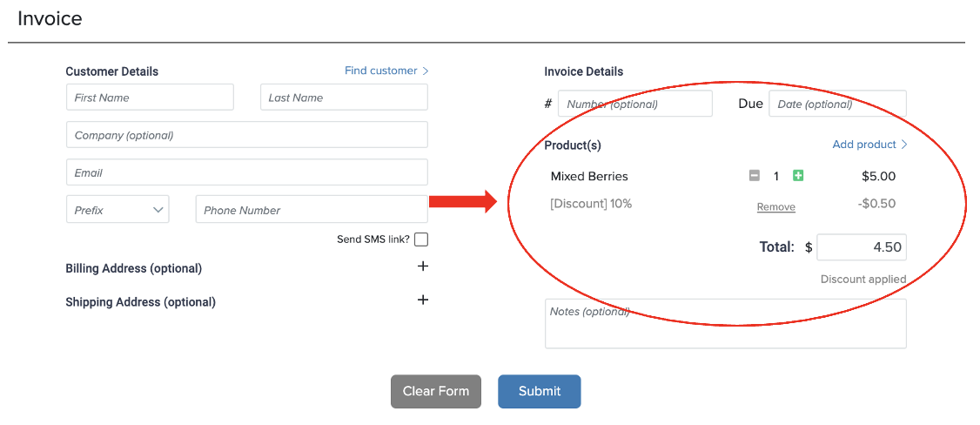Open the phone Prefix dropdown
The image size is (980, 425).
coord(117,209)
